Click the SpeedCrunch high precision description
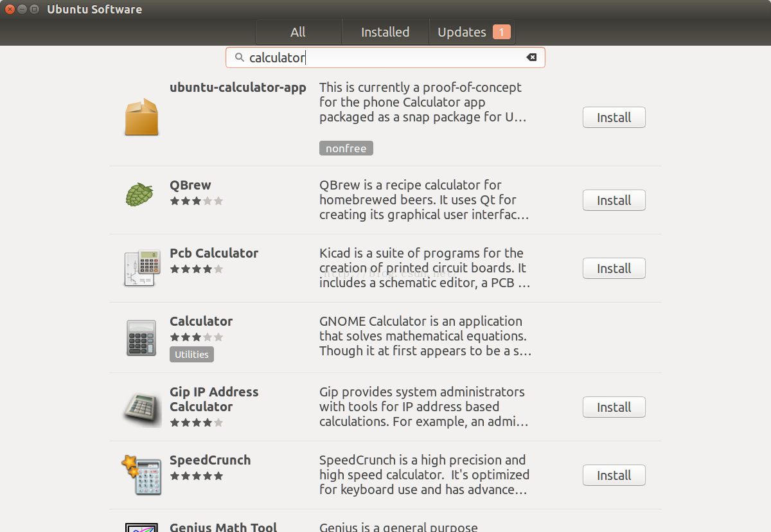This screenshot has width=771, height=532. 425,475
